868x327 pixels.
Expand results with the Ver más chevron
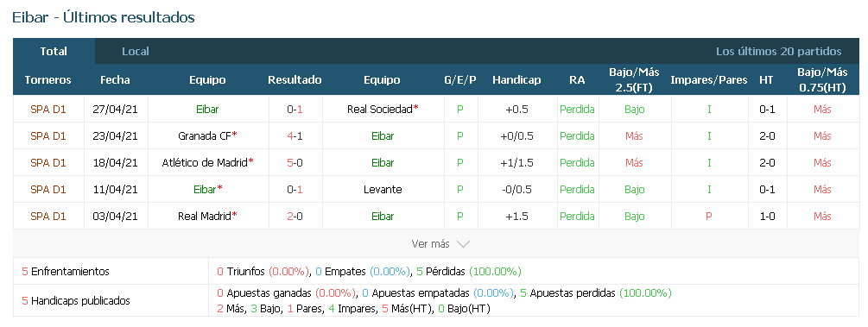(463, 244)
